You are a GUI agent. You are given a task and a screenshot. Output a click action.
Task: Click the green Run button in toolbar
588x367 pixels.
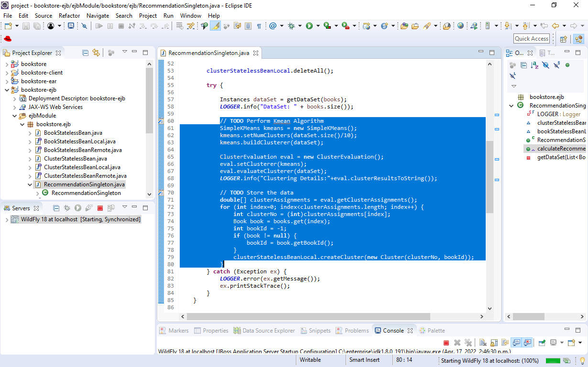pos(309,26)
